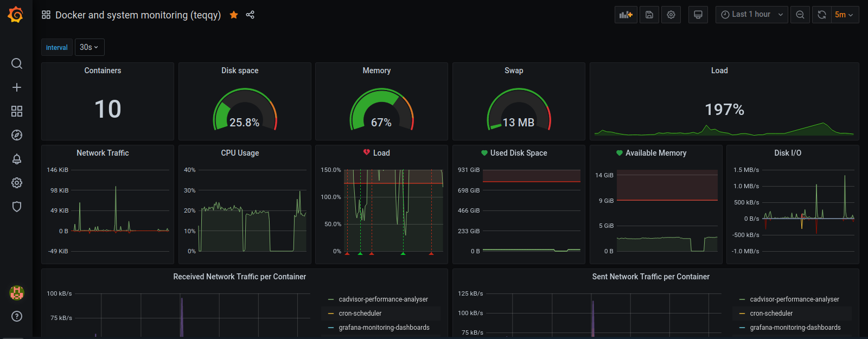Click the broken heart alert icon on Load

tap(367, 152)
